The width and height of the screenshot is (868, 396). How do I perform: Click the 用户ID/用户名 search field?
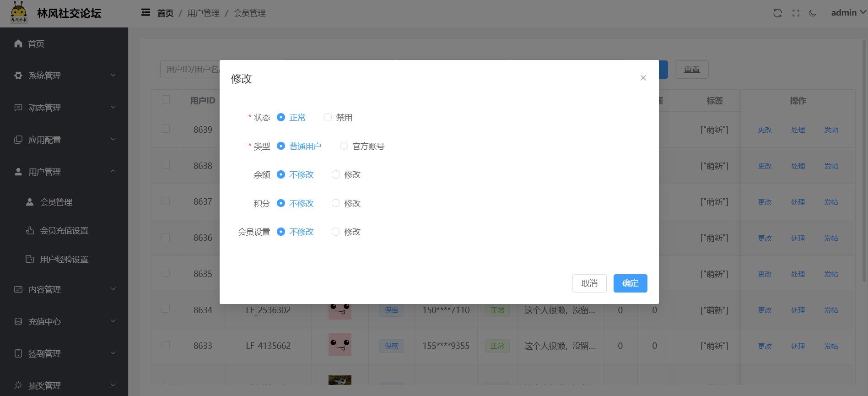coord(190,69)
